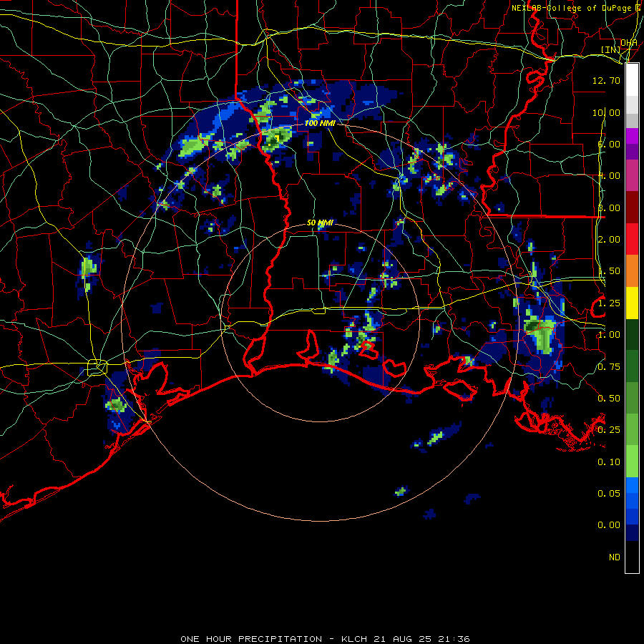Click the 0.75 scale value
Screen dimensions: 644x644
[609, 367]
